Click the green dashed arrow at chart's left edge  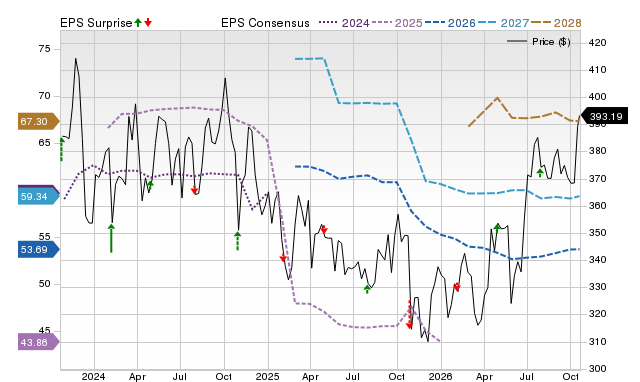(x=62, y=149)
